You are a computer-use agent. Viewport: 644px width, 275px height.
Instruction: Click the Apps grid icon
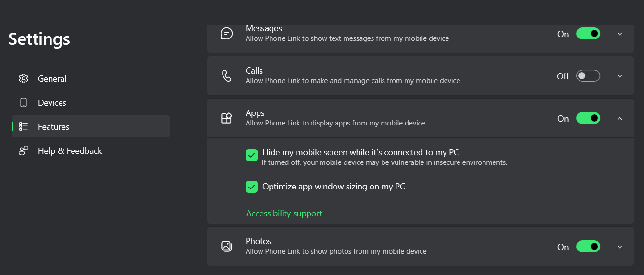[226, 118]
